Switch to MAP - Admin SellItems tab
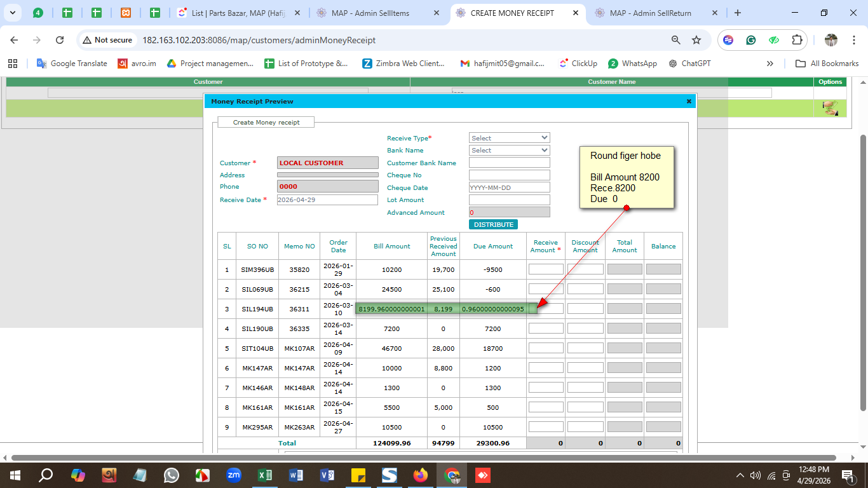 pos(370,13)
